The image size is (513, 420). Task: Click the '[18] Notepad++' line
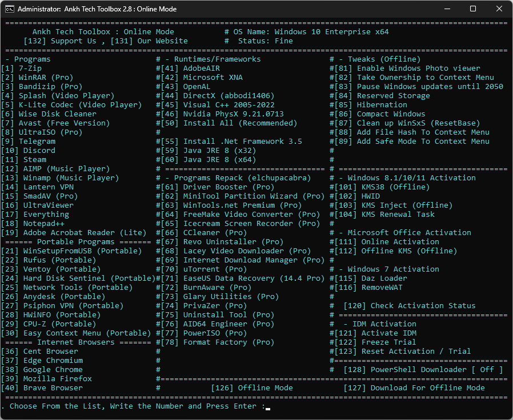tap(33, 224)
